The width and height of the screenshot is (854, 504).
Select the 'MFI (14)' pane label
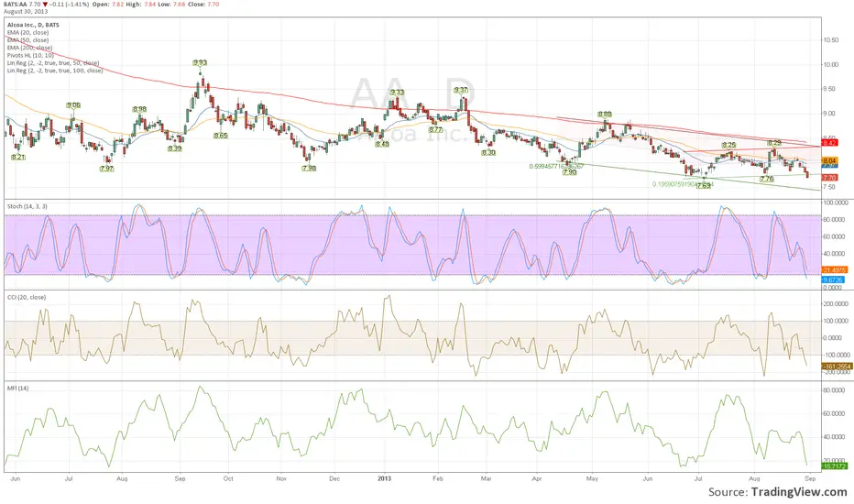click(18, 389)
